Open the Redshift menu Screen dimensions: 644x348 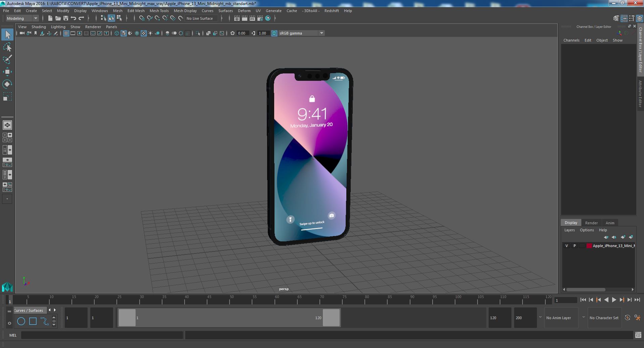332,11
